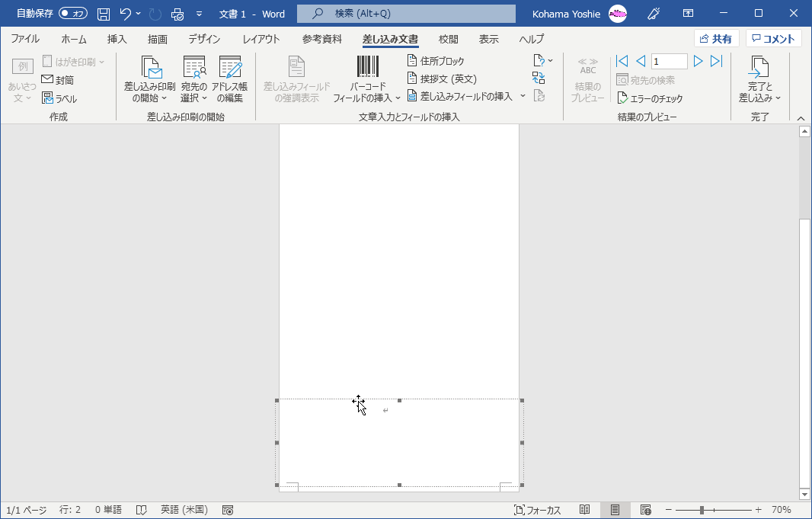
Task: Open the Undo history dropdown arrow
Action: click(139, 14)
